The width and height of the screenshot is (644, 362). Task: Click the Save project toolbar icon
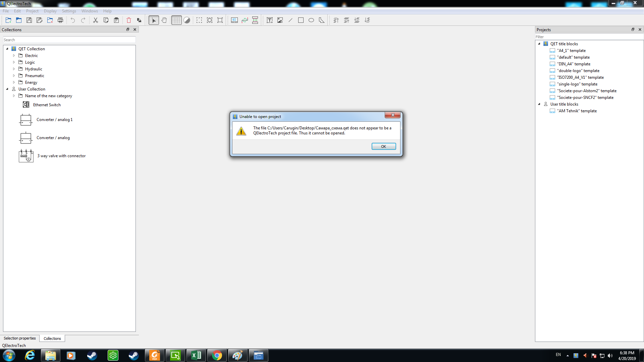(x=29, y=20)
